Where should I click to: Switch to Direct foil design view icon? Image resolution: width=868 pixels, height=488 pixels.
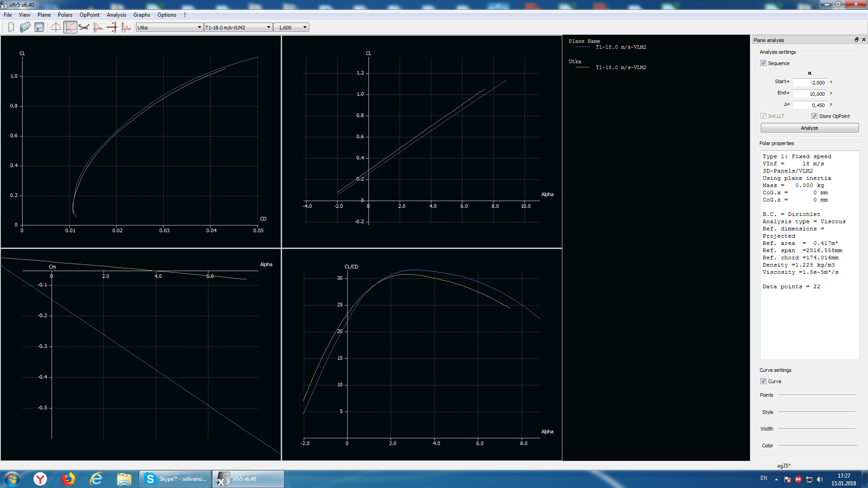[56, 28]
